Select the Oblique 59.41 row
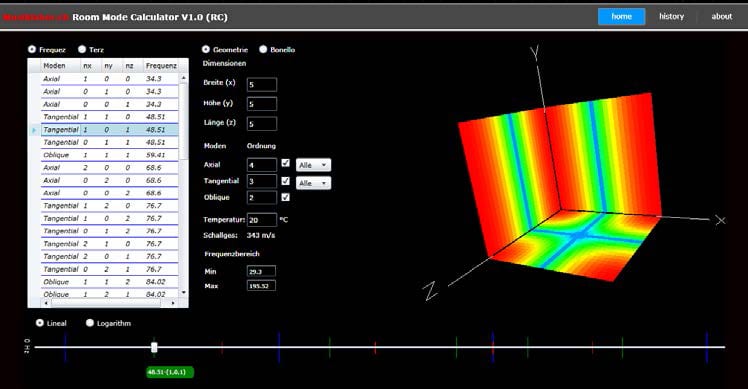The image size is (748, 389). click(110, 155)
